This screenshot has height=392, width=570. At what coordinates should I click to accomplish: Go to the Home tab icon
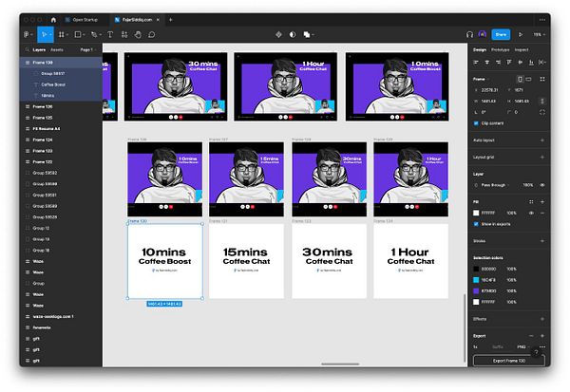coord(53,20)
